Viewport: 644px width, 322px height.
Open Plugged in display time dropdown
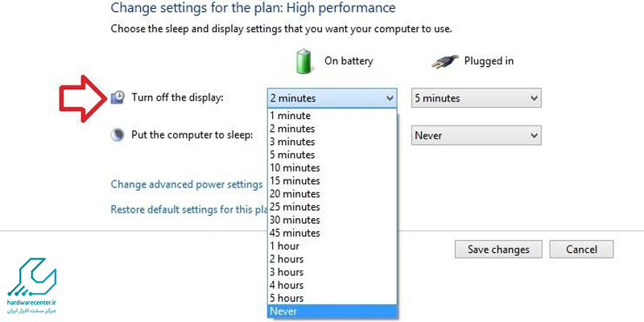pyautogui.click(x=476, y=98)
